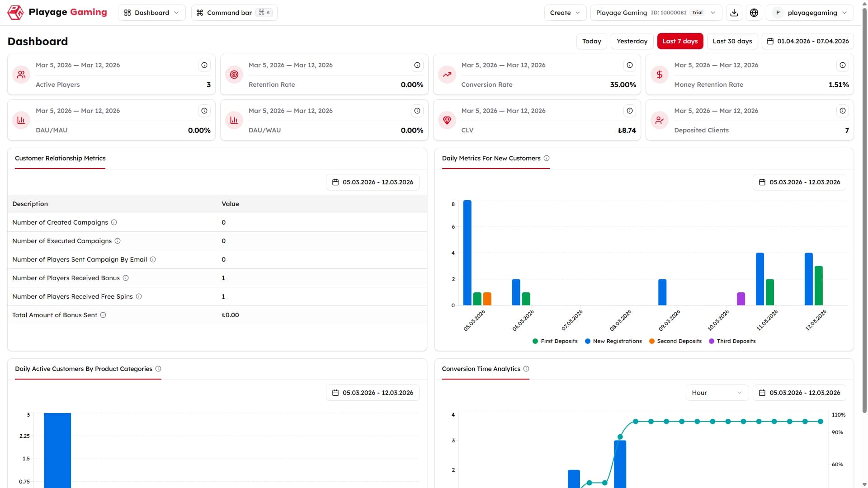Click info icon next to Daily Metrics For New Customers

click(547, 158)
